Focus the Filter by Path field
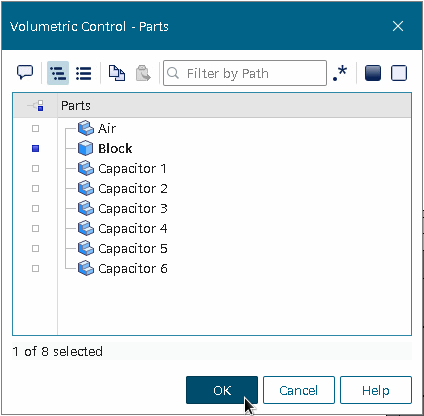The width and height of the screenshot is (424, 416). click(245, 73)
